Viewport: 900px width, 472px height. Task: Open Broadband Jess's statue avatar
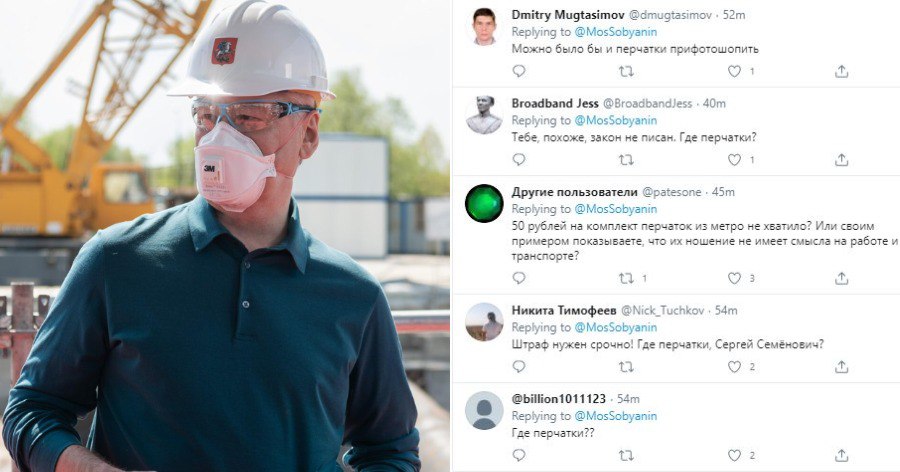(x=484, y=115)
